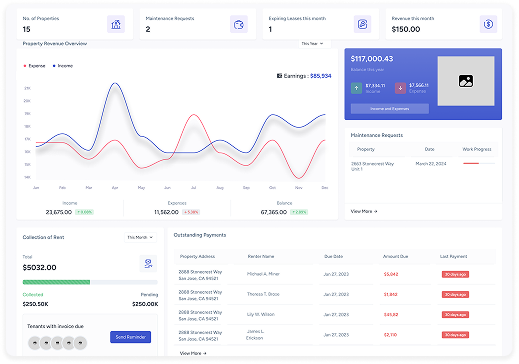Click the earnings icon above the chart
This screenshot has width=519, height=364.
pyautogui.click(x=279, y=76)
